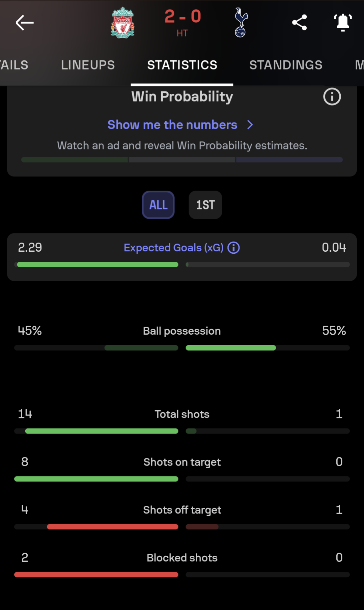Screen dimensions: 364x610
Task: Switch to the STANDINGS tab
Action: tap(286, 65)
